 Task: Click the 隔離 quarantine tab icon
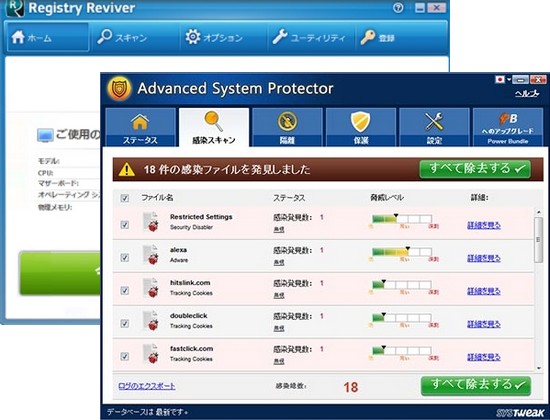pos(287,122)
